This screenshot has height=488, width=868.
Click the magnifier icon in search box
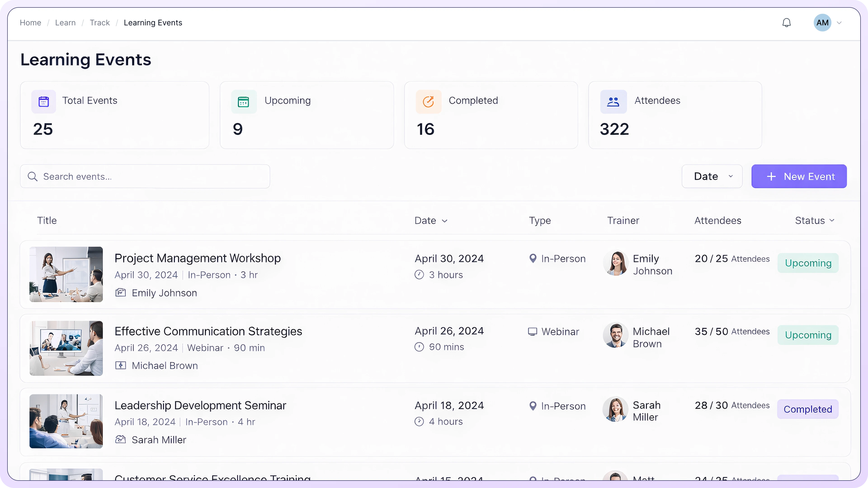tap(32, 176)
